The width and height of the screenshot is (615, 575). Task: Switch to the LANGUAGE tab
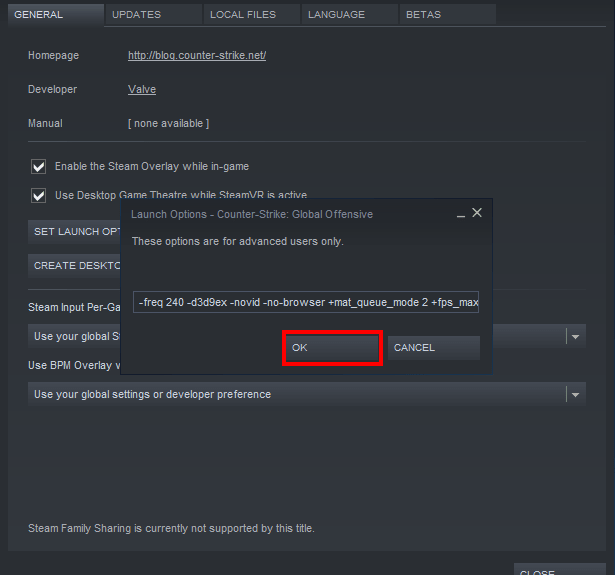tap(350, 15)
